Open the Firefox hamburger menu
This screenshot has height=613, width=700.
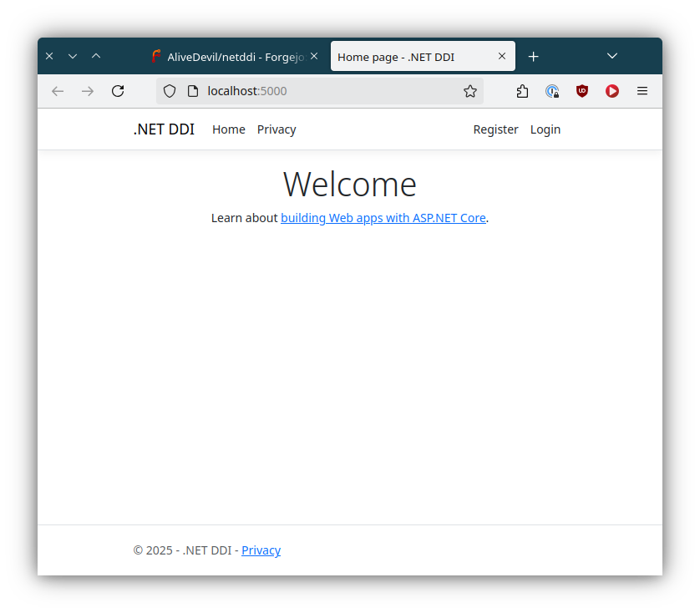[x=642, y=91]
